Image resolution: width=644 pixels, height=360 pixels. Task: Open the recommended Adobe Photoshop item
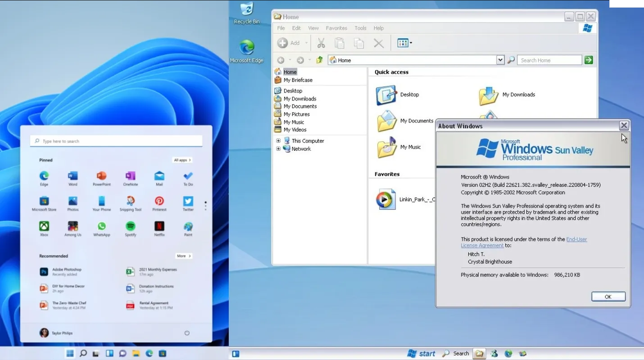coord(61,272)
